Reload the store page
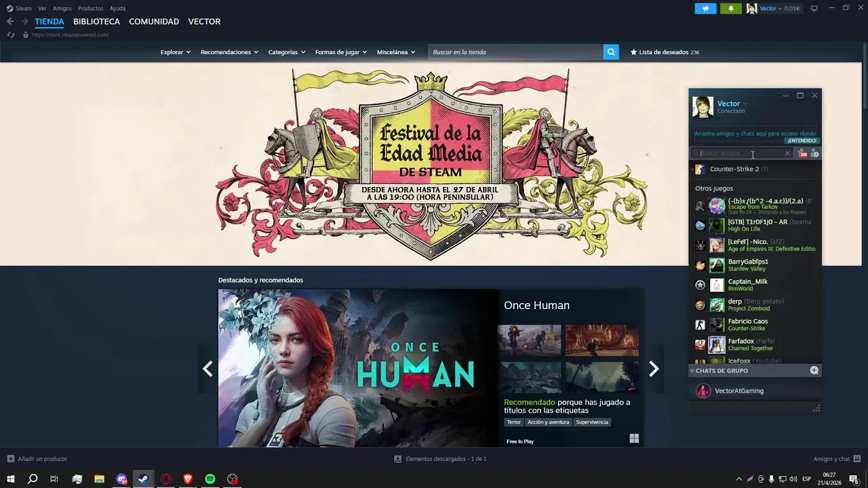This screenshot has width=868, height=488. coord(11,35)
